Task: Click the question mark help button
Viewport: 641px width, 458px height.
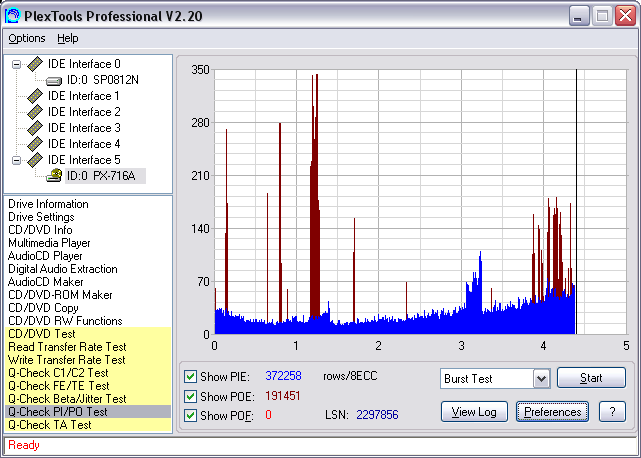Action: pos(612,411)
